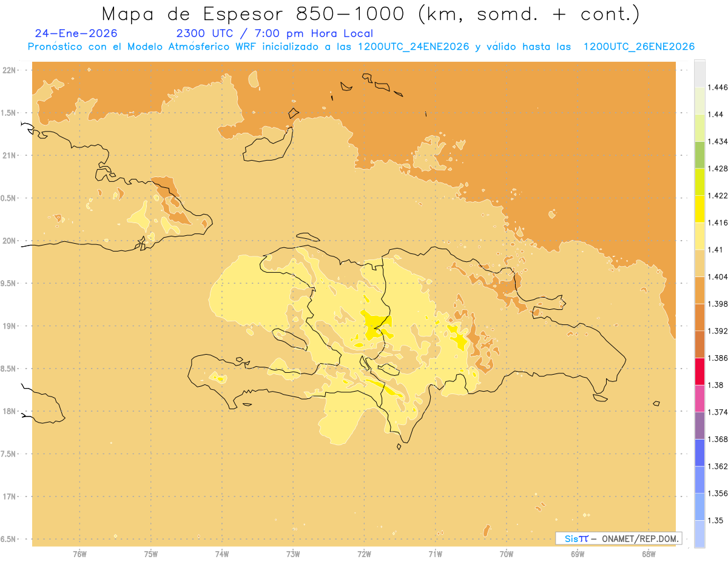Click the initialization time '1200UTC_24ENE2026'
Screen dimensions: 728x562
click(x=413, y=47)
